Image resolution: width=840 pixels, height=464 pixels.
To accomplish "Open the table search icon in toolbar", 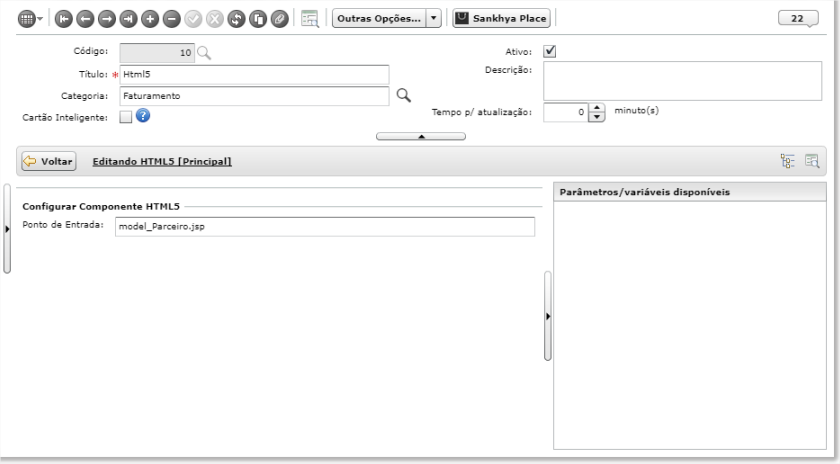I will (310, 19).
